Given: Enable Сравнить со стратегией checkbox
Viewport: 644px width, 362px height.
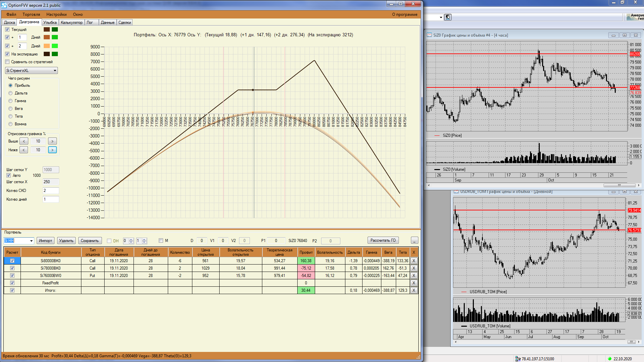Looking at the screenshot, I should click(7, 62).
